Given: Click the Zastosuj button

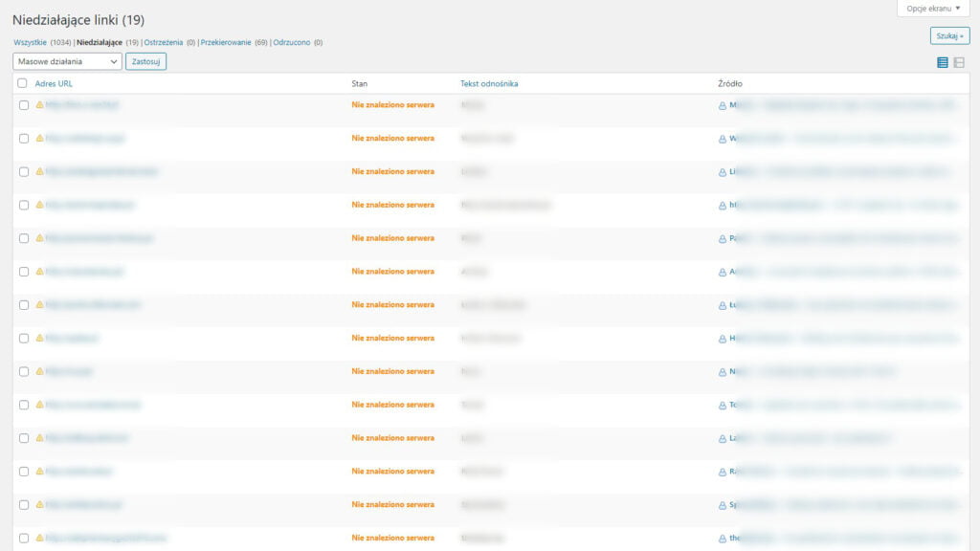Looking at the screenshot, I should 145,61.
